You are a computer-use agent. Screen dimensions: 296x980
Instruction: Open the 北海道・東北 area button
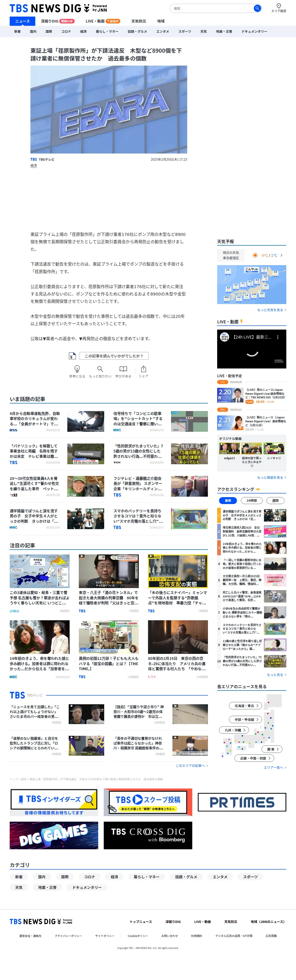pyautogui.click(x=245, y=706)
